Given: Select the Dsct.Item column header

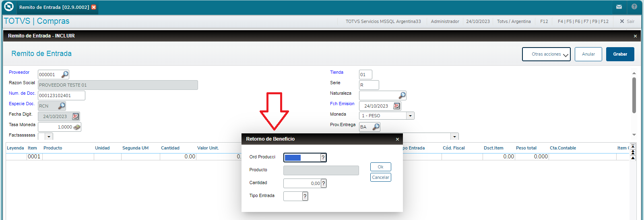Looking at the screenshot, I should tap(493, 148).
